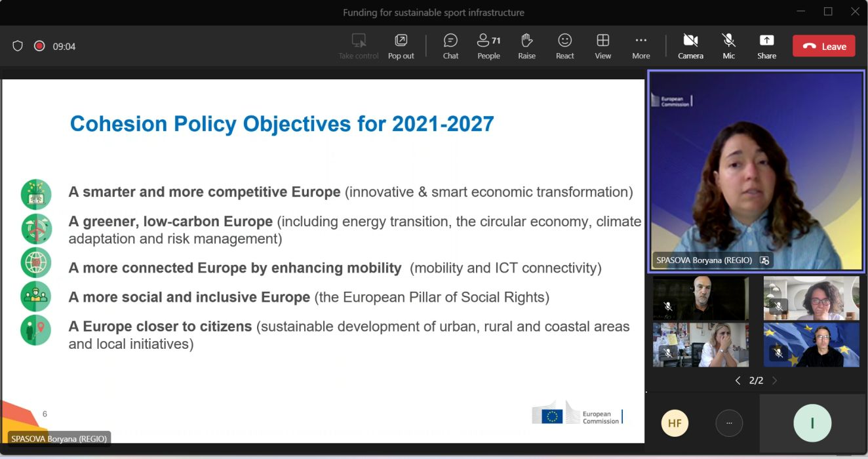Raise your hand in the meeting

coord(526,47)
